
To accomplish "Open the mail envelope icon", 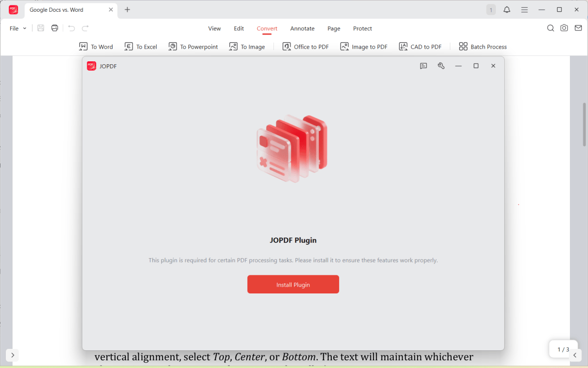I will pyautogui.click(x=578, y=28).
